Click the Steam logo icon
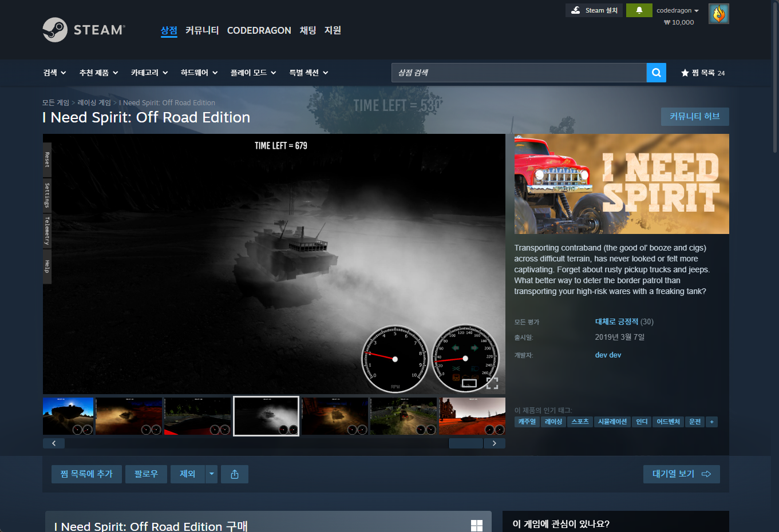This screenshot has height=532, width=779. (55, 30)
